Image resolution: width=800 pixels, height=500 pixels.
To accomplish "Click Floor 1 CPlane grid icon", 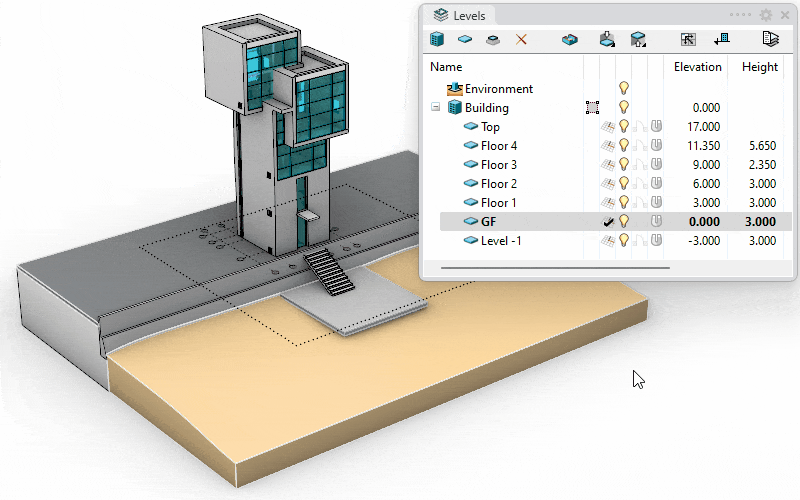I will point(608,203).
